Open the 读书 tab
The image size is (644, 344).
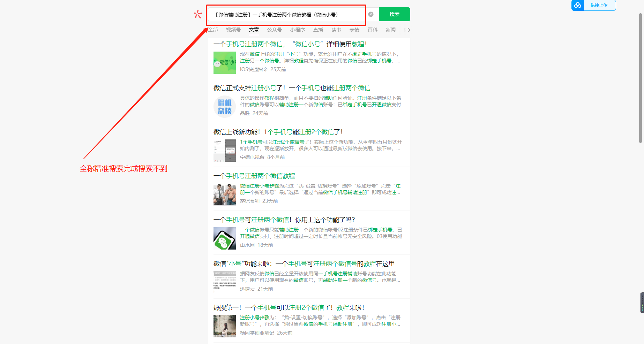(336, 30)
